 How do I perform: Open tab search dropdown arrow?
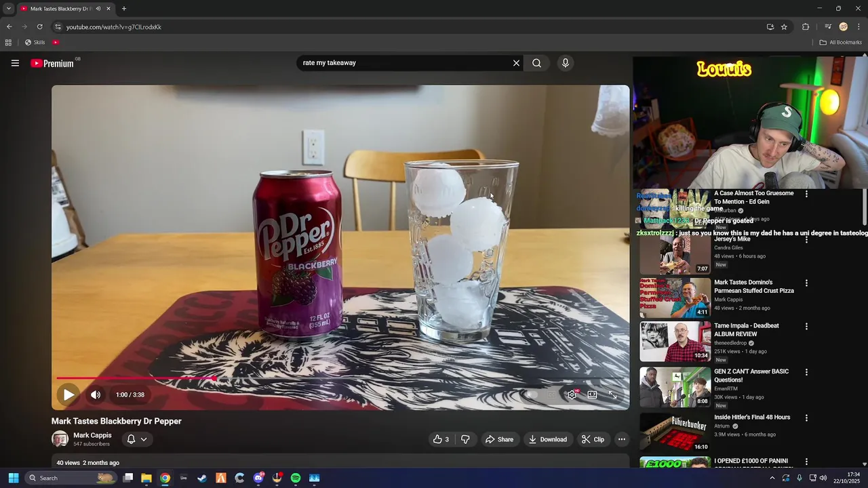click(9, 9)
